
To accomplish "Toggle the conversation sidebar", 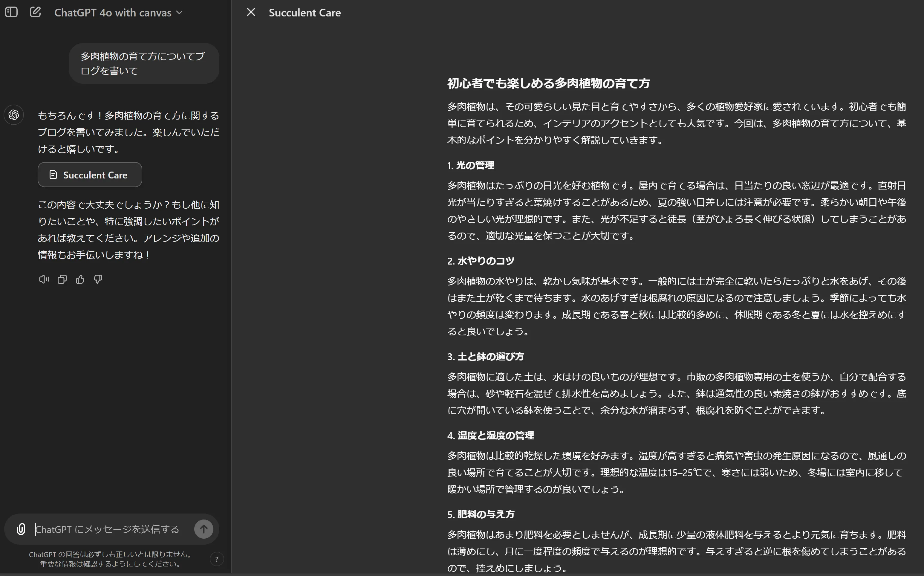I will coord(11,12).
